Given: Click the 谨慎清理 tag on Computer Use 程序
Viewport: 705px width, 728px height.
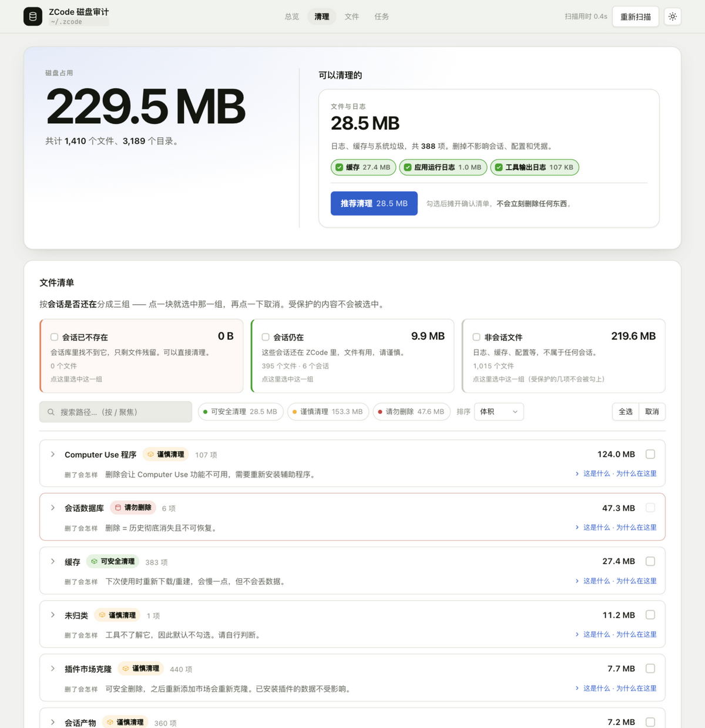Looking at the screenshot, I should click(x=166, y=454).
